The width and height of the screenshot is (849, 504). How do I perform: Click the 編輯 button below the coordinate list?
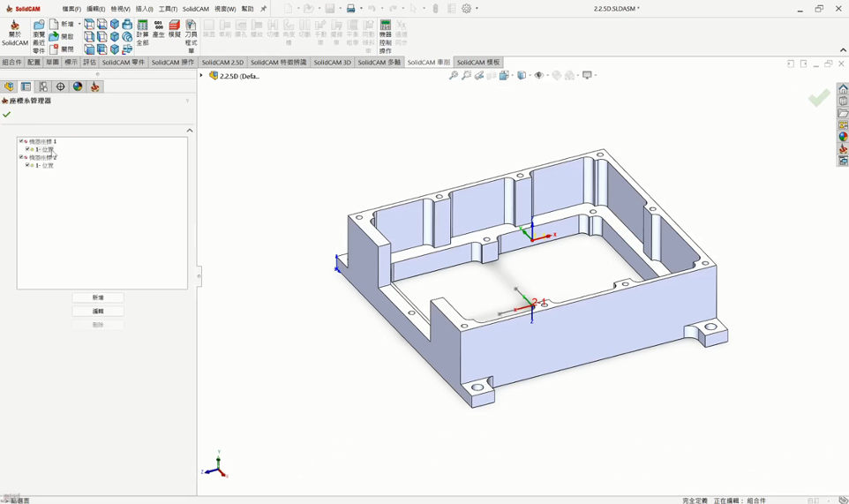point(98,312)
